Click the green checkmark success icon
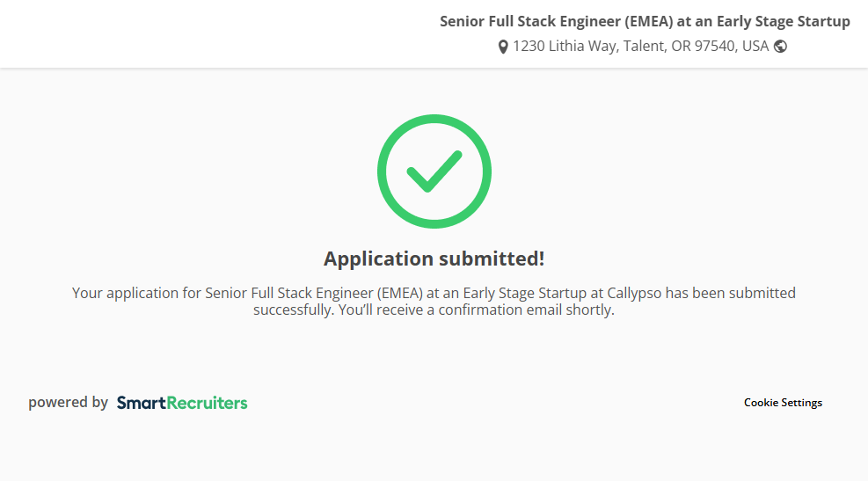Image resolution: width=868 pixels, height=481 pixels. click(x=434, y=171)
